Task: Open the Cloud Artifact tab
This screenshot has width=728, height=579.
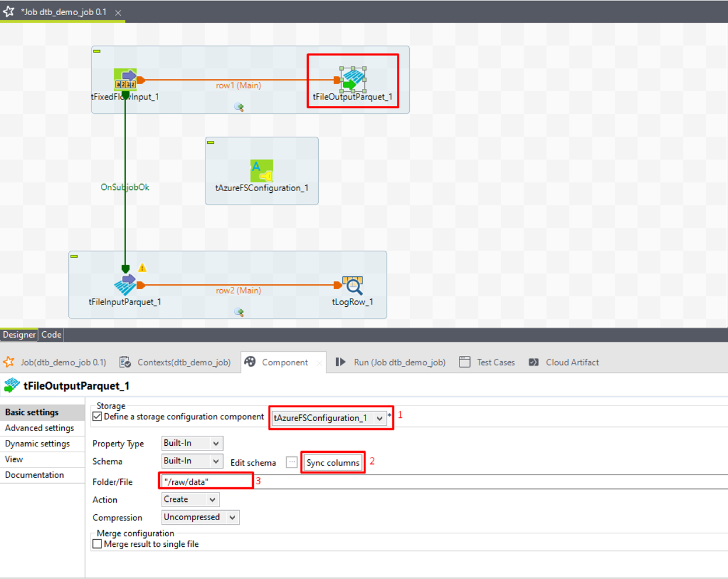Action: click(572, 362)
